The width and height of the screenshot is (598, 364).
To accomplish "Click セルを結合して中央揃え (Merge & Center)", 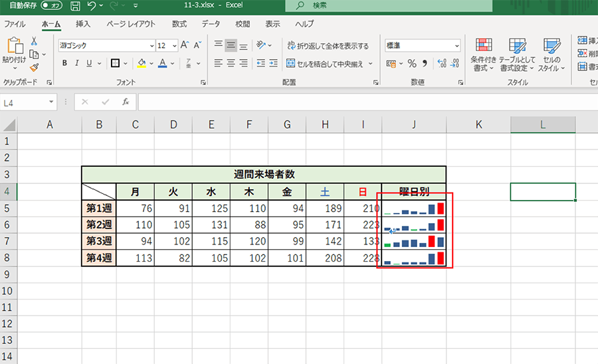I will click(325, 64).
